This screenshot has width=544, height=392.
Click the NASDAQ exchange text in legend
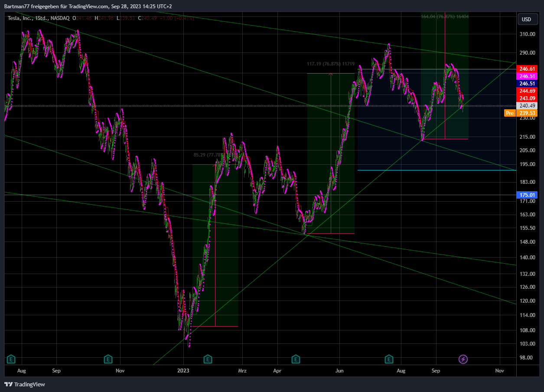click(x=59, y=18)
